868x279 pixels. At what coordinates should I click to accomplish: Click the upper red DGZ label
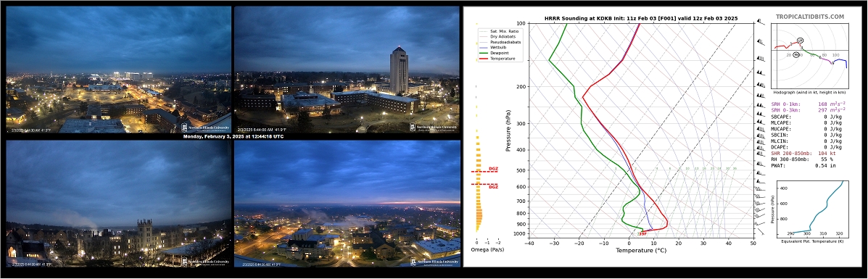tap(493, 169)
